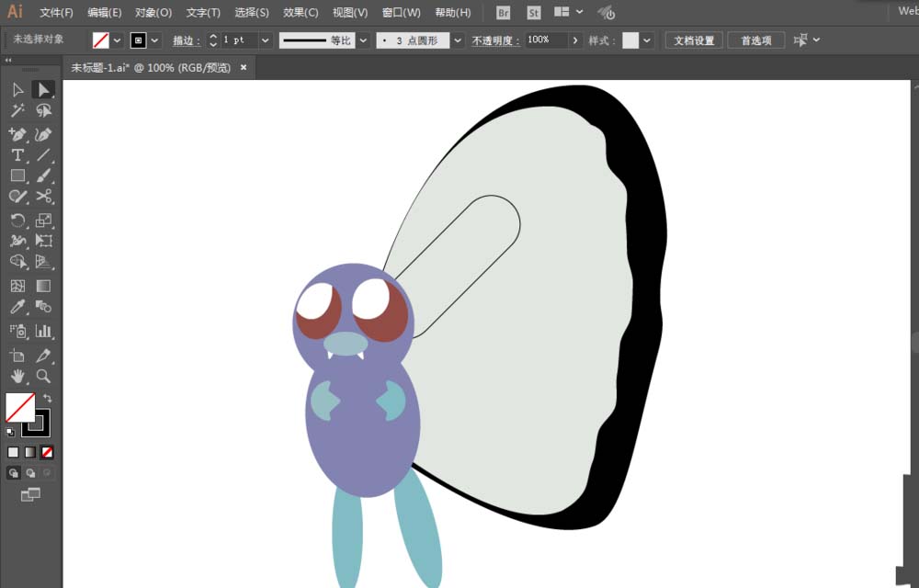Screen dimensions: 919x588
Task: Select the Mesh tool
Action: point(17,286)
